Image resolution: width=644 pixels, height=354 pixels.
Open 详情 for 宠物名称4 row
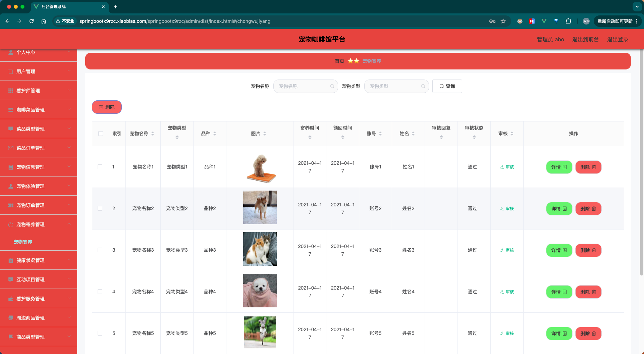559,292
